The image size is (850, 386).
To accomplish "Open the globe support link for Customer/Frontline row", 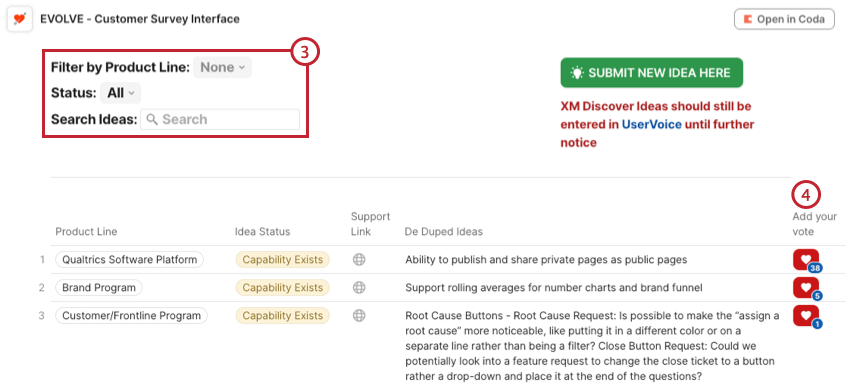I will pos(359,316).
